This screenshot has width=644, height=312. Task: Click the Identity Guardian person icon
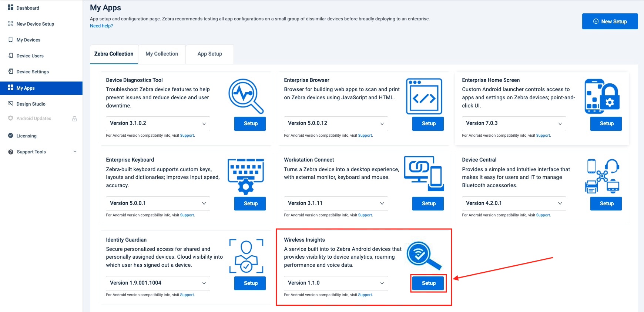coord(246,256)
